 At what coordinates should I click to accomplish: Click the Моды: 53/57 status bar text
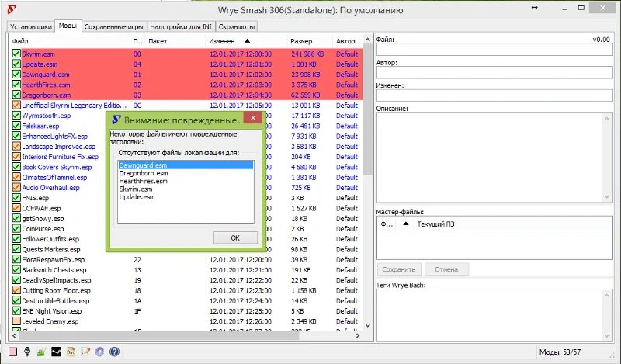pos(560,352)
